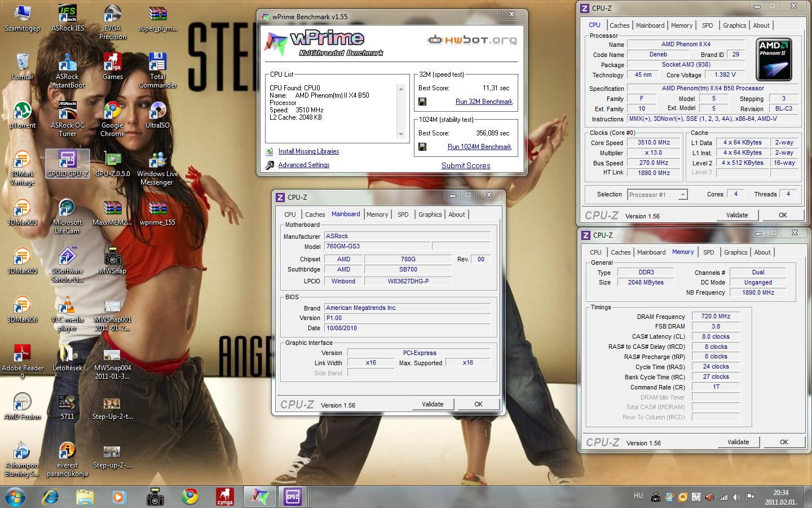Image resolution: width=812 pixels, height=508 pixels.
Task: Switch to CPU tab in middle CPU-Z window
Action: pyautogui.click(x=290, y=214)
